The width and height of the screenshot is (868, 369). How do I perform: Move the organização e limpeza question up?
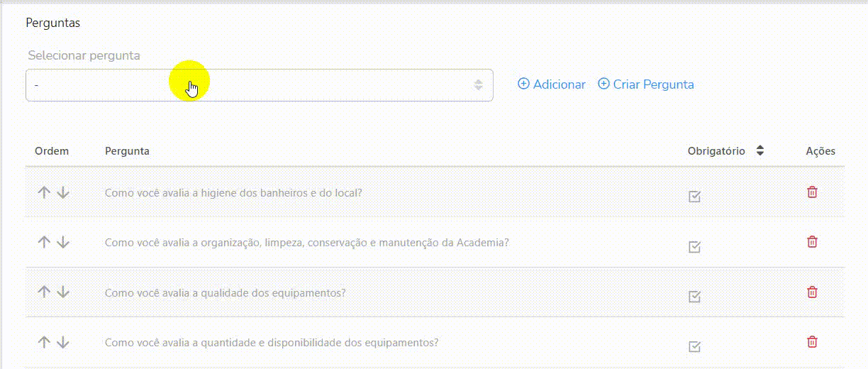click(x=44, y=242)
